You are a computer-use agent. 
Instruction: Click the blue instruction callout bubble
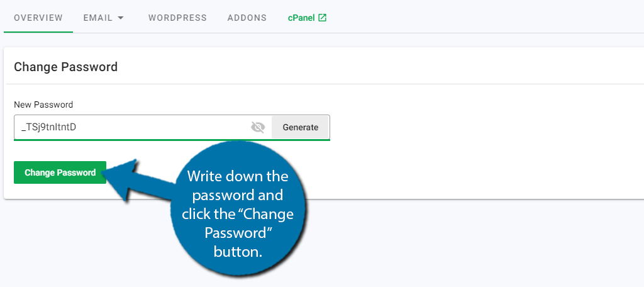point(238,208)
